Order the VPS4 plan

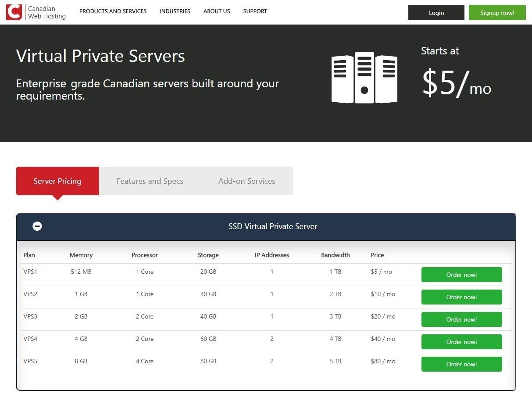(461, 342)
